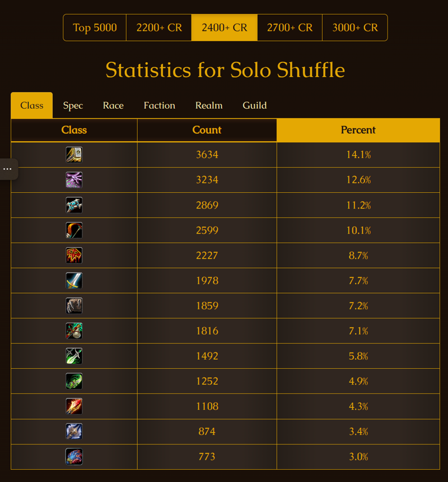This screenshot has height=482, width=448.
Task: Click the Druid bear paw class icon
Action: [74, 306]
